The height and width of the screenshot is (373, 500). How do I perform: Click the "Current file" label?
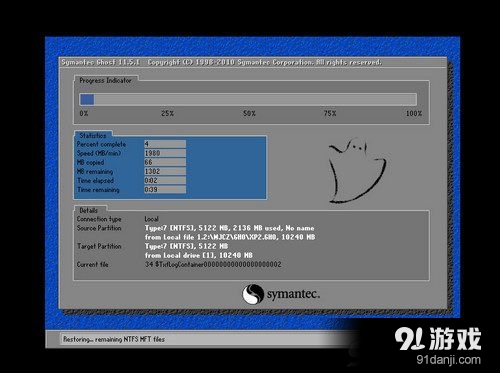pyautogui.click(x=92, y=265)
